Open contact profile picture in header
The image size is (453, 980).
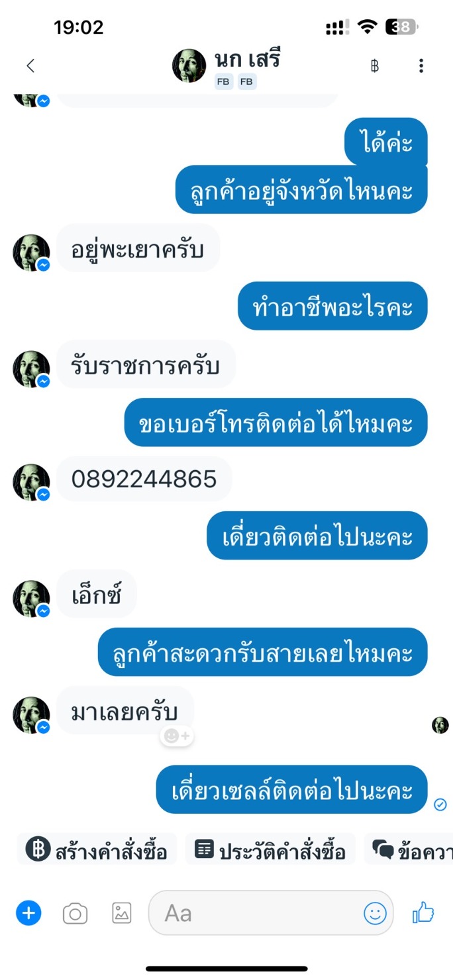(x=189, y=66)
